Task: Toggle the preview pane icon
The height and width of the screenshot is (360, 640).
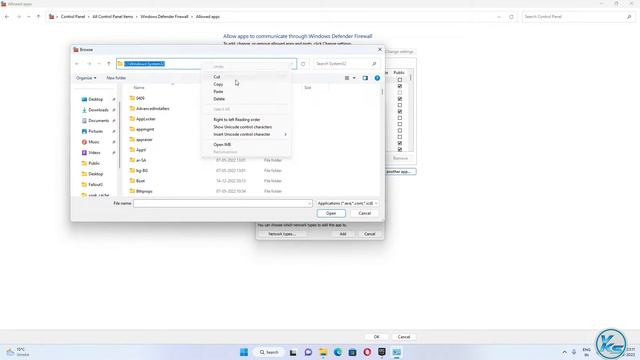Action: [365, 78]
